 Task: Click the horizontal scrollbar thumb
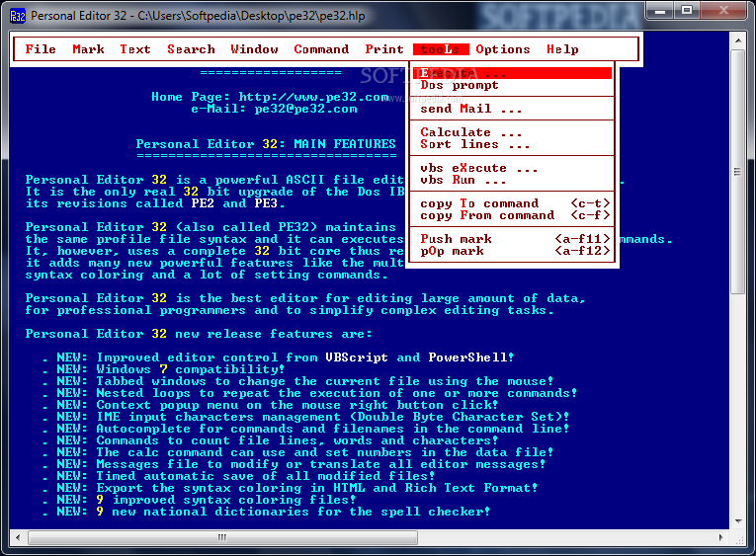point(222,537)
